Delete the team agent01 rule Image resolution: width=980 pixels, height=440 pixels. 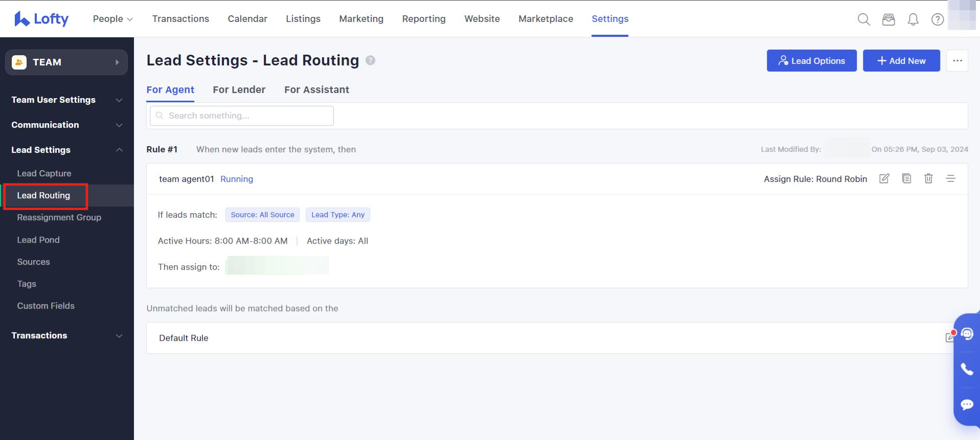coord(928,178)
